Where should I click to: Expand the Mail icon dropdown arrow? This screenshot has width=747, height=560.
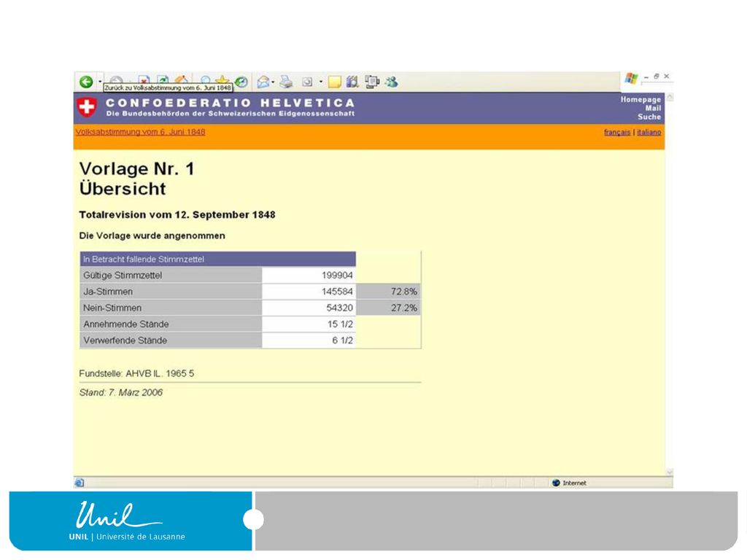point(273,82)
